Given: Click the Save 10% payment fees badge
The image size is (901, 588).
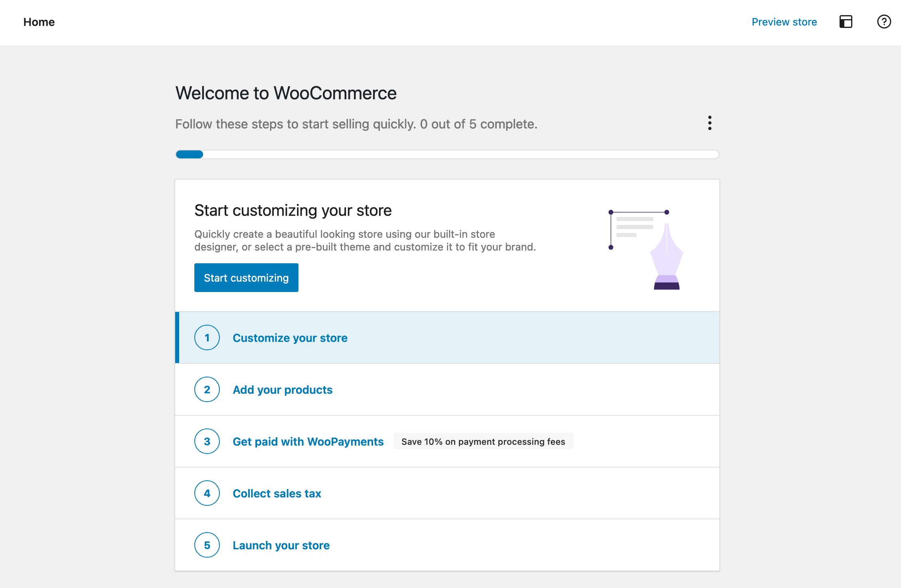Looking at the screenshot, I should [x=483, y=441].
